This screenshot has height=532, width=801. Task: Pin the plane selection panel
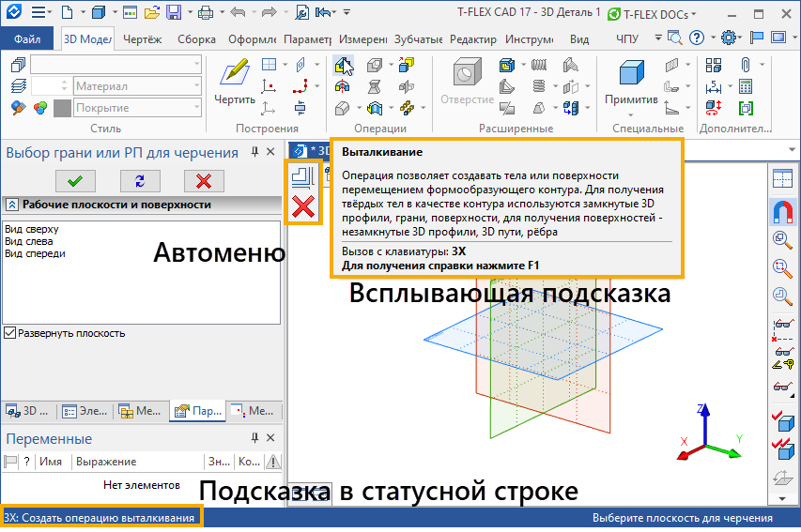point(254,152)
